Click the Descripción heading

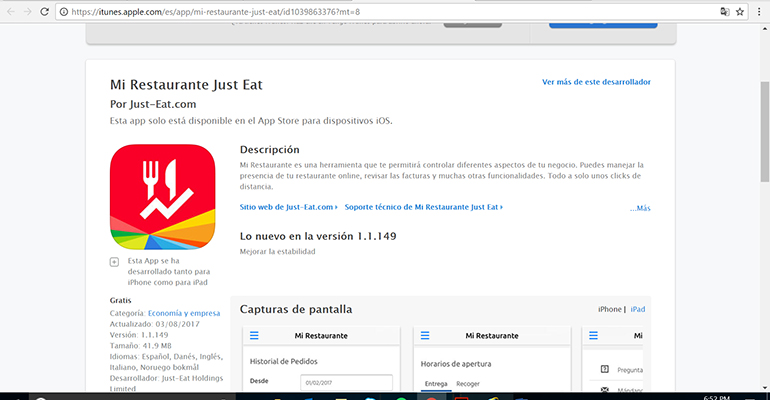click(270, 150)
